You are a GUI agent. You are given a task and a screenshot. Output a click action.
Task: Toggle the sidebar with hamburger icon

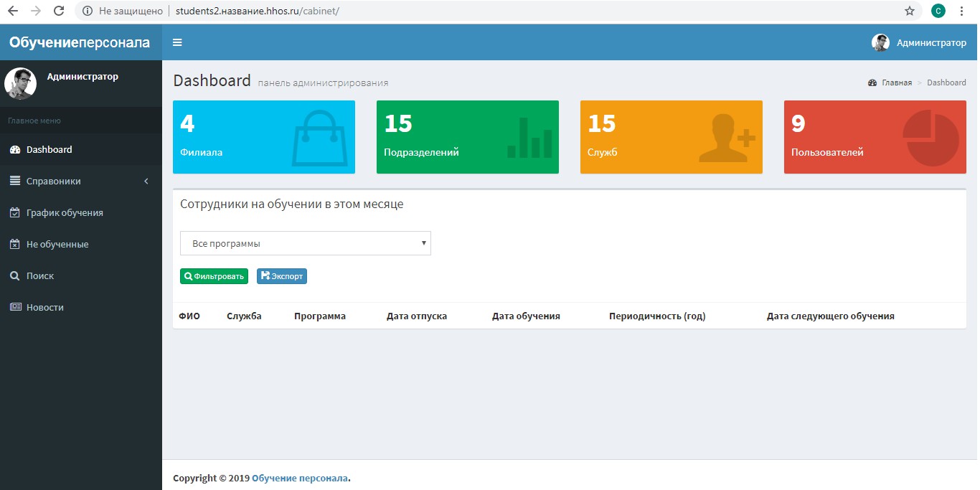point(177,42)
